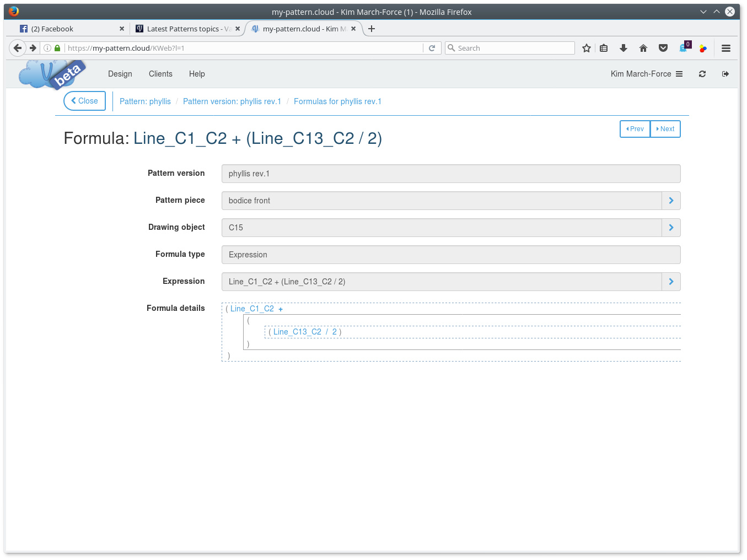Click the logout icon in the app header

coord(725,74)
